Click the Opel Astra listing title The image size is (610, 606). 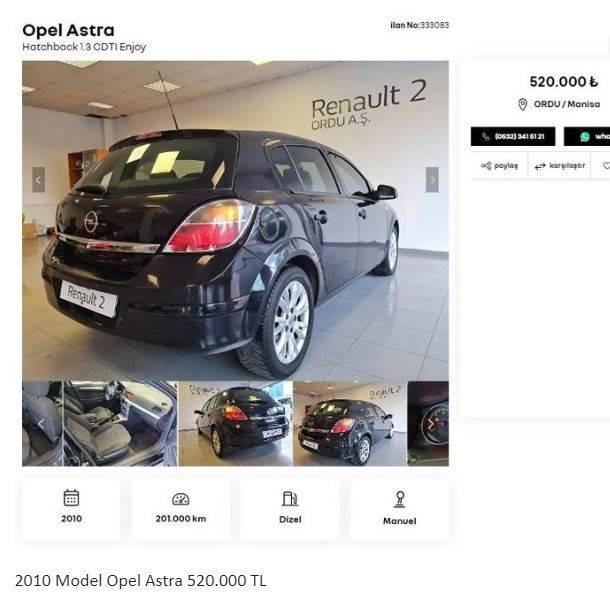click(x=68, y=30)
